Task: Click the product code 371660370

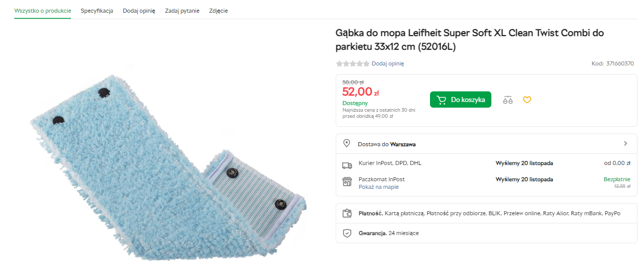Action: coord(620,64)
